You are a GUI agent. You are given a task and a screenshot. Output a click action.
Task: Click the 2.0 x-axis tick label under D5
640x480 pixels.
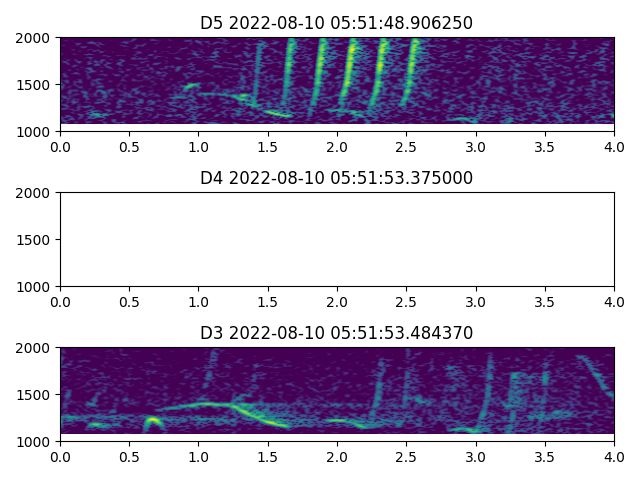click(337, 147)
